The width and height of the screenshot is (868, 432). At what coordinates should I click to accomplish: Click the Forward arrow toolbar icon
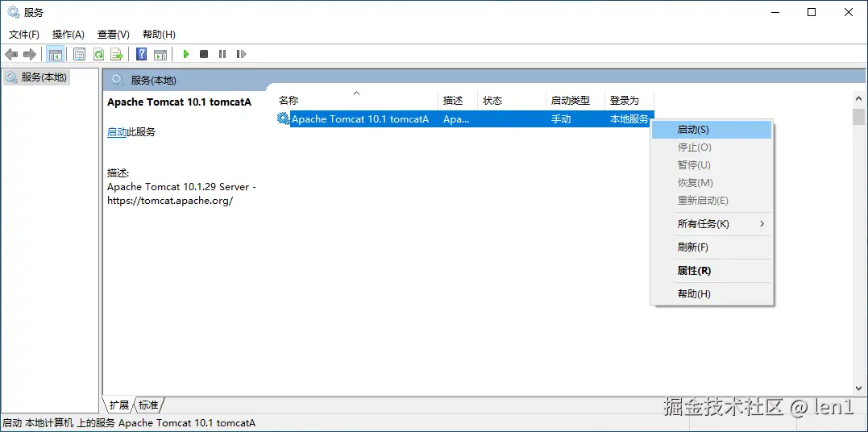point(30,54)
